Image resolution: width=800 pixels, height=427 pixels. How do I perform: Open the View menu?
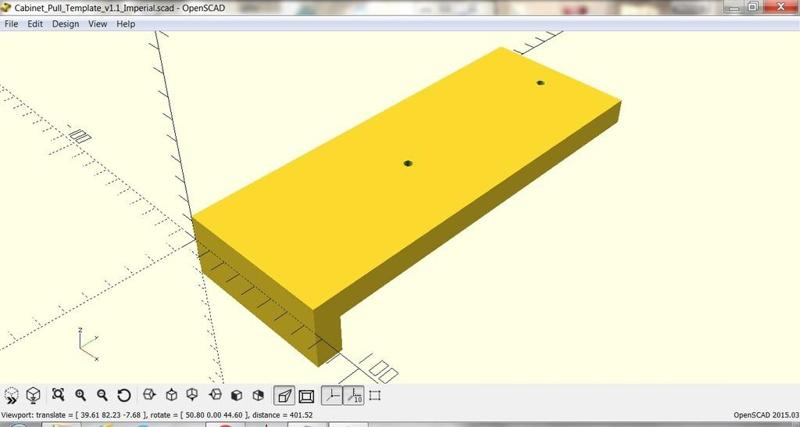(x=97, y=24)
